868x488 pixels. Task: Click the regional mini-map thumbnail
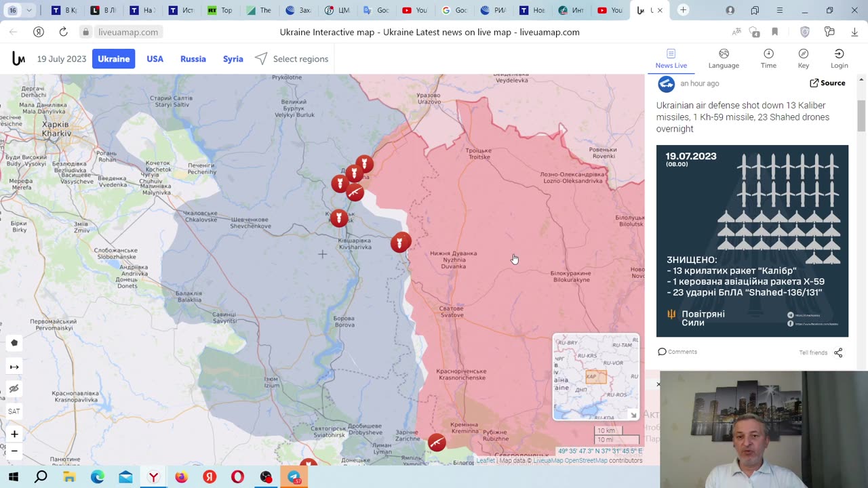[x=596, y=377]
